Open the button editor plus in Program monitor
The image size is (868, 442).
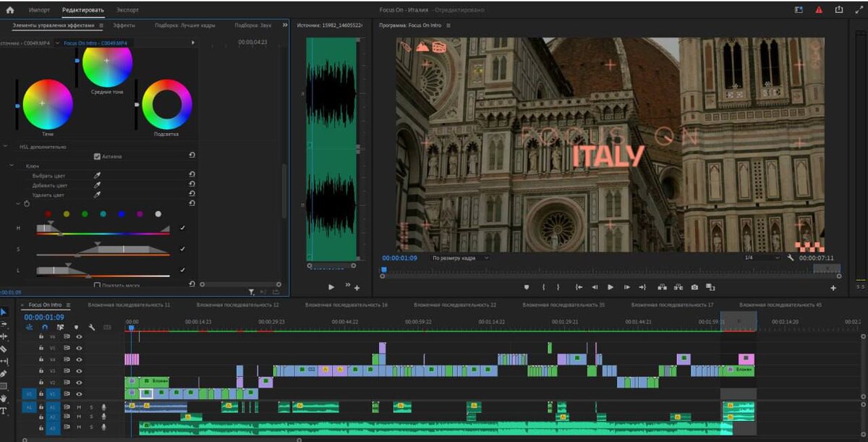click(x=833, y=288)
